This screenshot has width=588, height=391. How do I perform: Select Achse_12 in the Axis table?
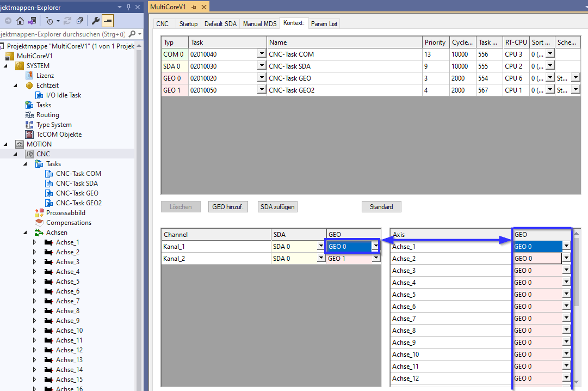451,378
